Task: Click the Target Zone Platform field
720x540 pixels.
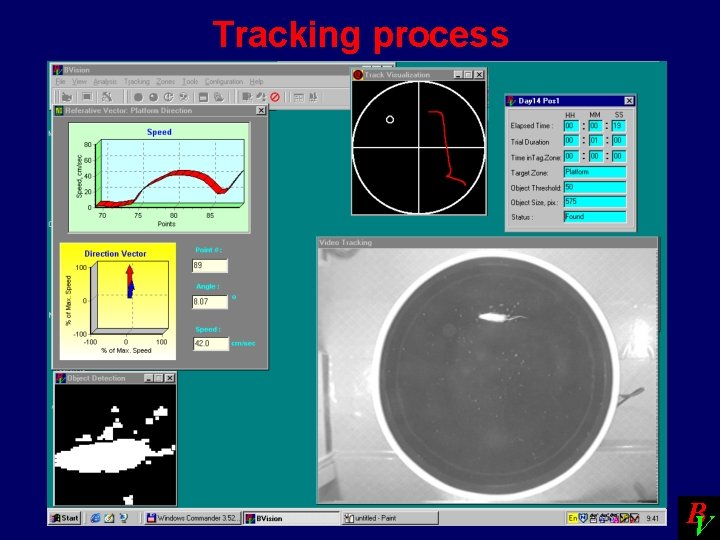Action: (x=595, y=172)
